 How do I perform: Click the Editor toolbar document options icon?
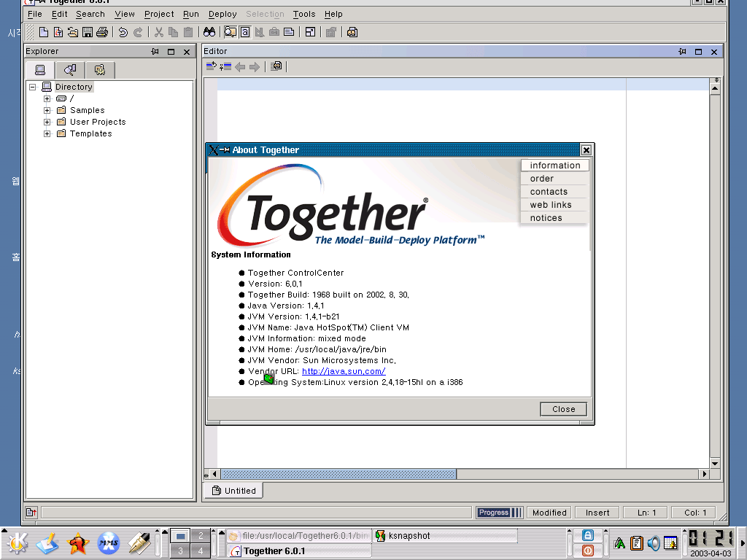276,66
